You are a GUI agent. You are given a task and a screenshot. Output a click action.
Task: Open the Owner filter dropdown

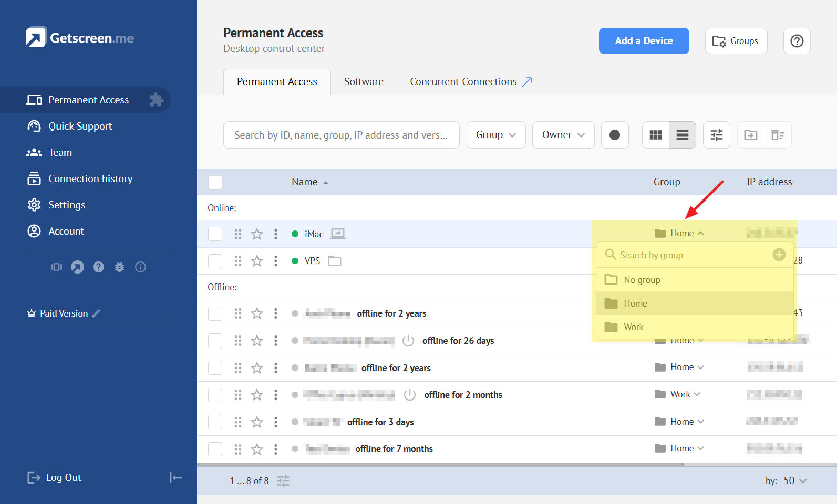tap(563, 135)
